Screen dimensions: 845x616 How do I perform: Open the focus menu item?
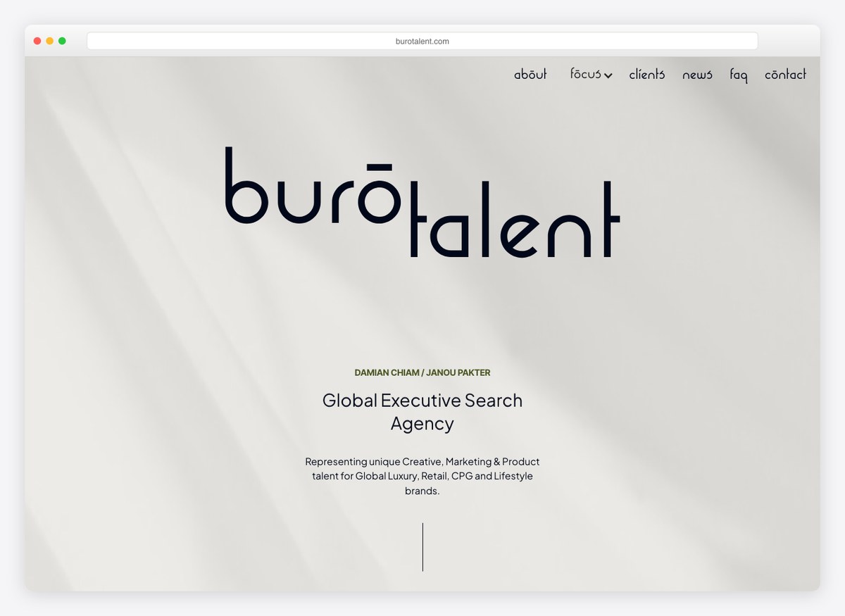586,74
